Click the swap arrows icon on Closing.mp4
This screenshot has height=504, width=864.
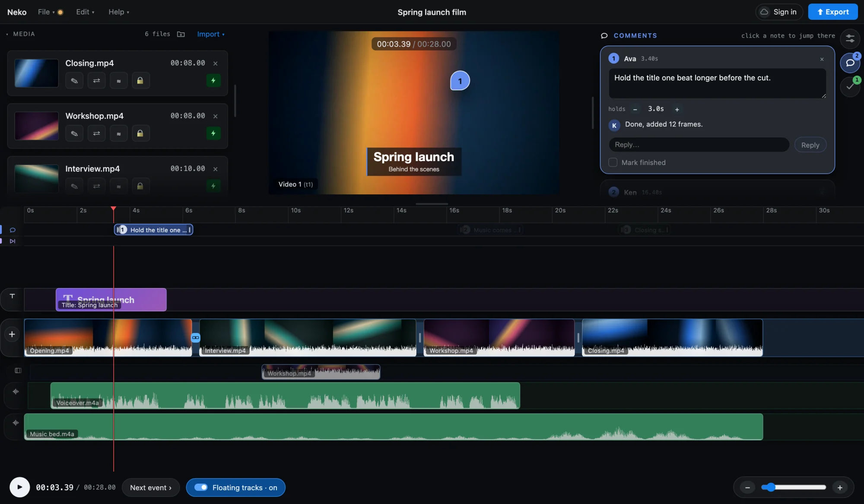click(x=96, y=81)
